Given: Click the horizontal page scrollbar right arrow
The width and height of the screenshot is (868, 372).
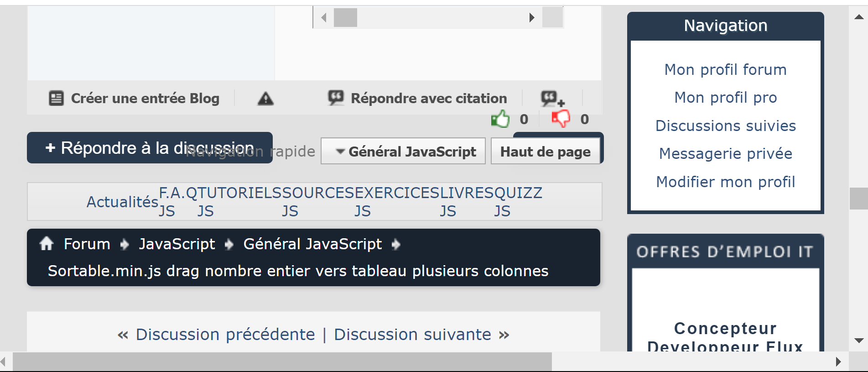Looking at the screenshot, I should coord(838,362).
